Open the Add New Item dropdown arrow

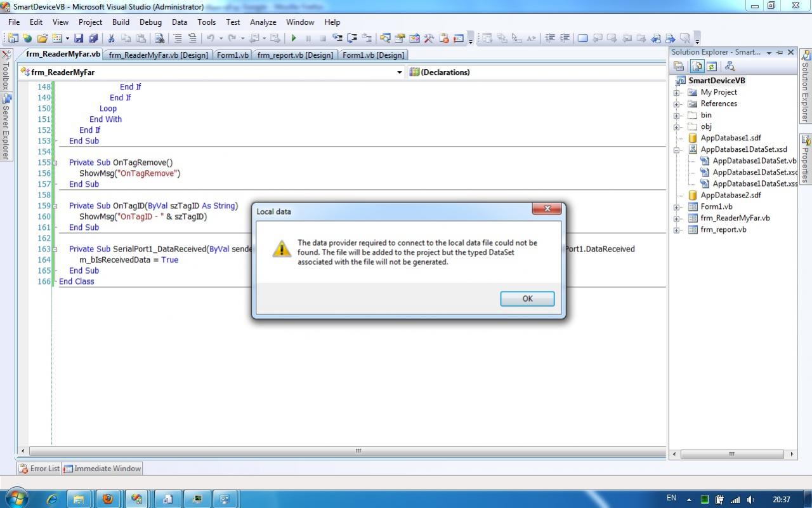(66, 38)
